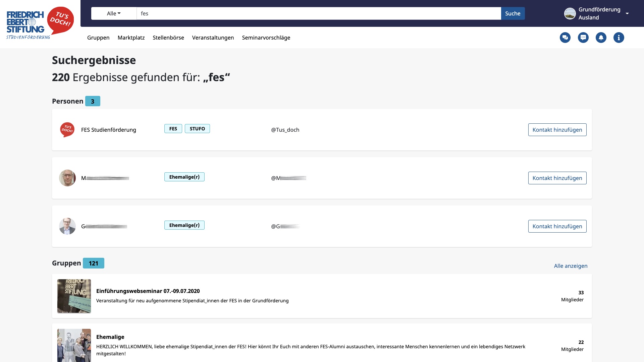Open the Friedrich Ebert Stiftung logo home link
This screenshot has width=644, height=362.
click(40, 22)
